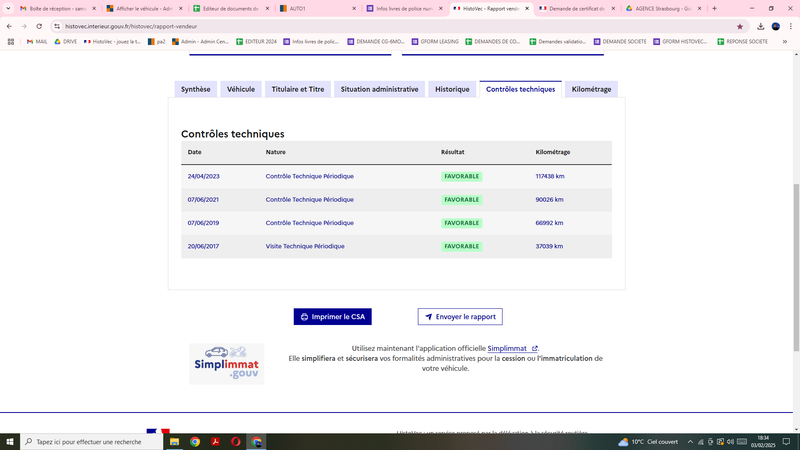This screenshot has height=450, width=800.
Task: Switch to Demande de certificat tab
Action: tap(577, 9)
